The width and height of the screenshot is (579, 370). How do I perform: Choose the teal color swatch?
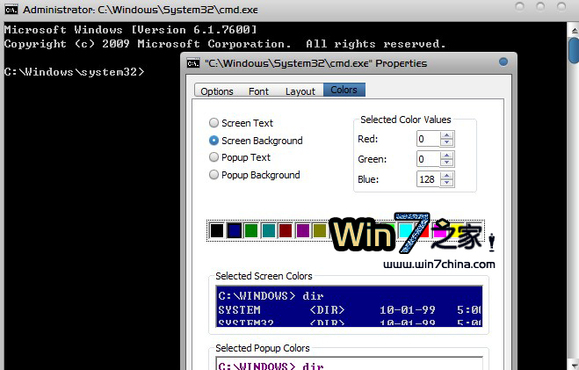(268, 230)
